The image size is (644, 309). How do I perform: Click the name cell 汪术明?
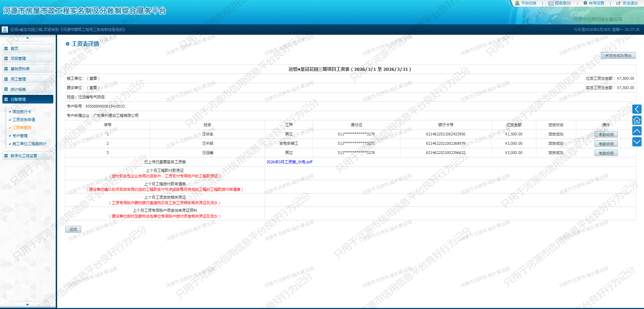click(207, 143)
